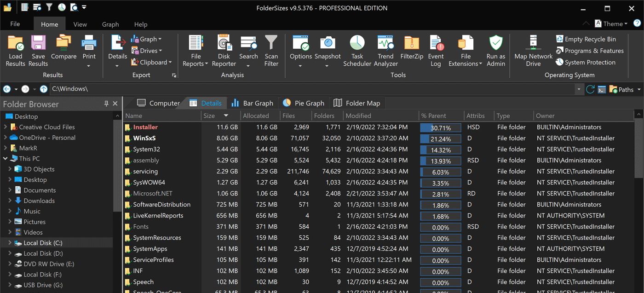Open the Options dropdown
This screenshot has height=293, width=644.
[301, 66]
